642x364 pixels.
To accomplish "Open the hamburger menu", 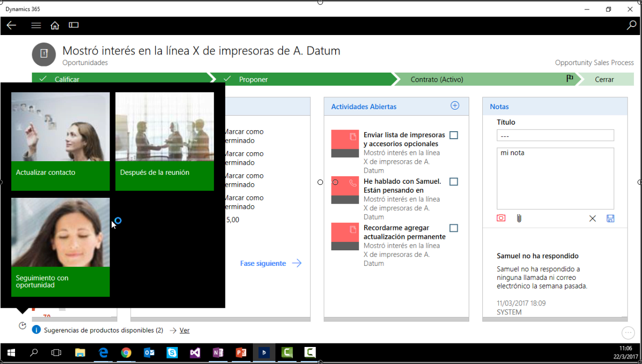I will pos(36,25).
